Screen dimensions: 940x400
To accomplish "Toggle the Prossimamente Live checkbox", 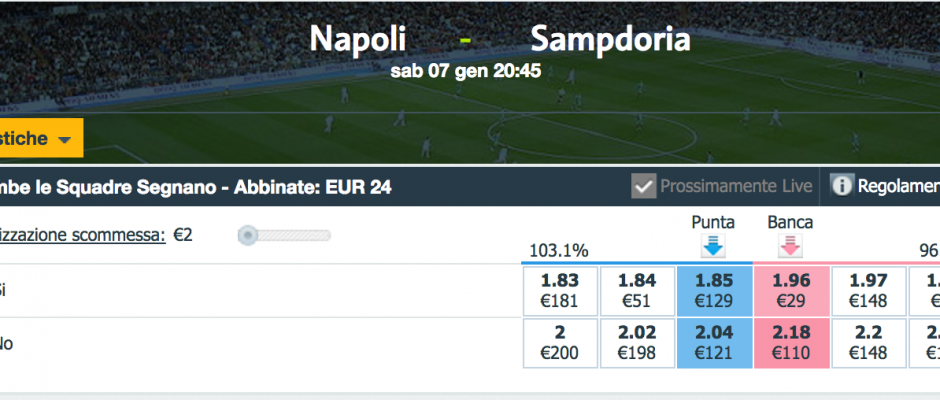I will [644, 187].
